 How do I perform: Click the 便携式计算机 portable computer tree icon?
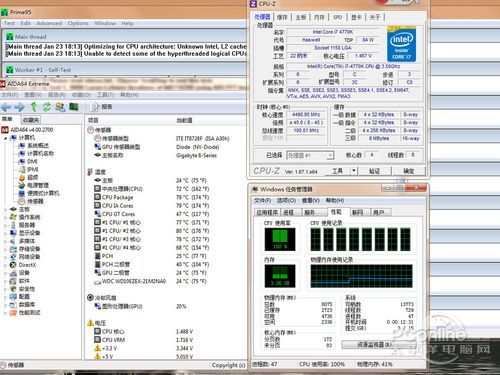[x=22, y=193]
